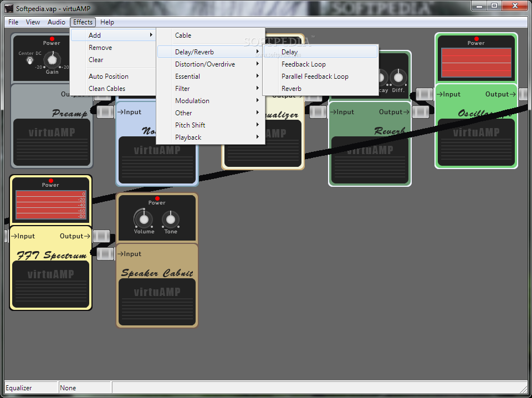Viewport: 532px width, 398px height.
Task: Click Noise pedal input jack plug
Action: click(105, 112)
